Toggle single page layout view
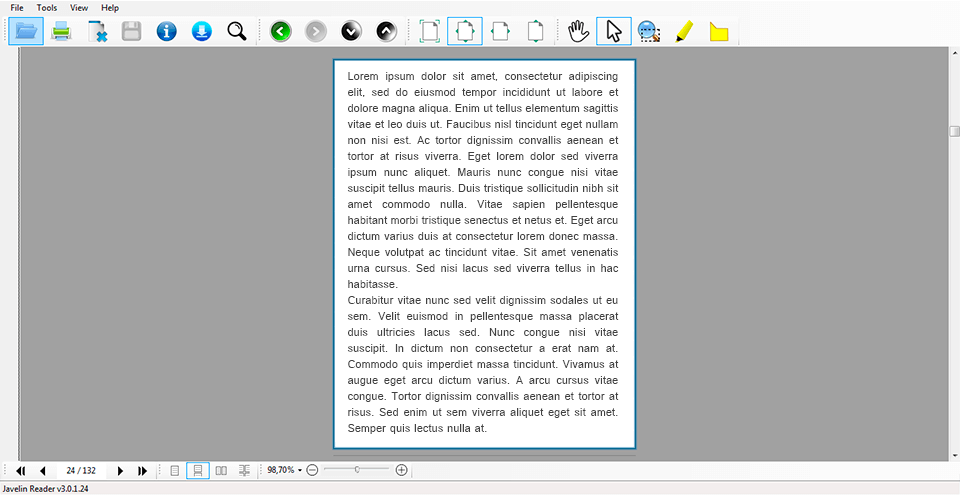Viewport: 960px width, 495px height. pos(175,470)
